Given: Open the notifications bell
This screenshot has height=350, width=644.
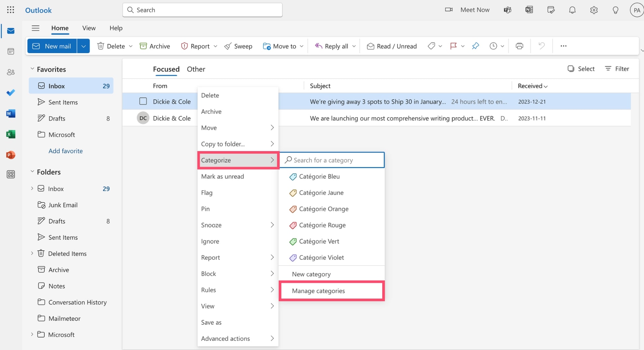Looking at the screenshot, I should coord(572,10).
